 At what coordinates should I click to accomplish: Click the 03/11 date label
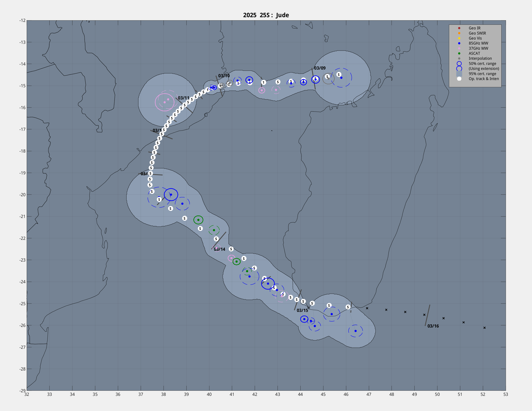pyautogui.click(x=183, y=98)
